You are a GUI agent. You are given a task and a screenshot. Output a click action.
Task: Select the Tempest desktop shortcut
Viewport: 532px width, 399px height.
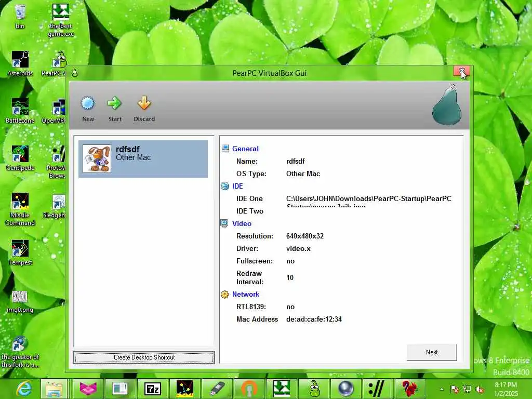20,253
